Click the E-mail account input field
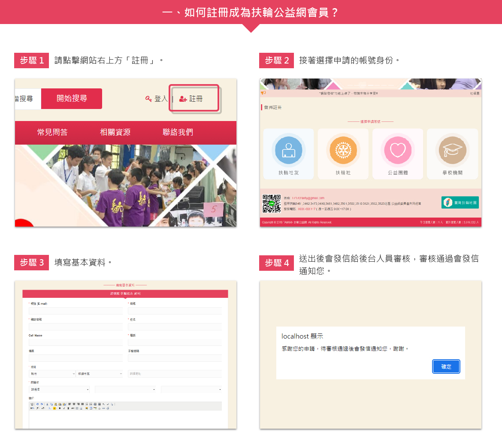The height and width of the screenshot is (448, 502). coord(76,311)
